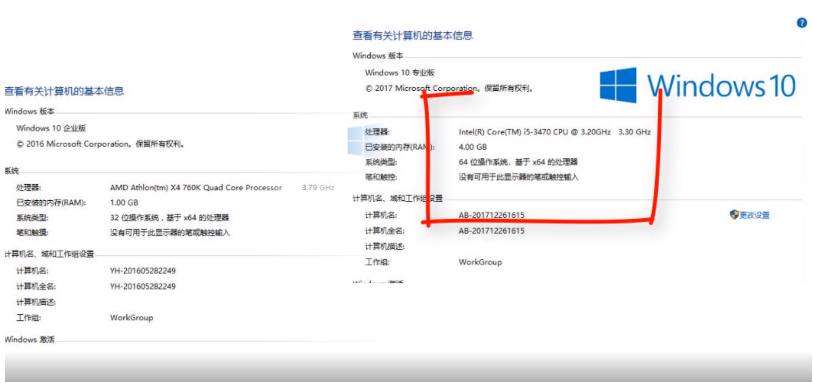This screenshot has width=813, height=383.
Task: Select AB-201712261615 in the 计算机全名 row
Action: click(492, 231)
